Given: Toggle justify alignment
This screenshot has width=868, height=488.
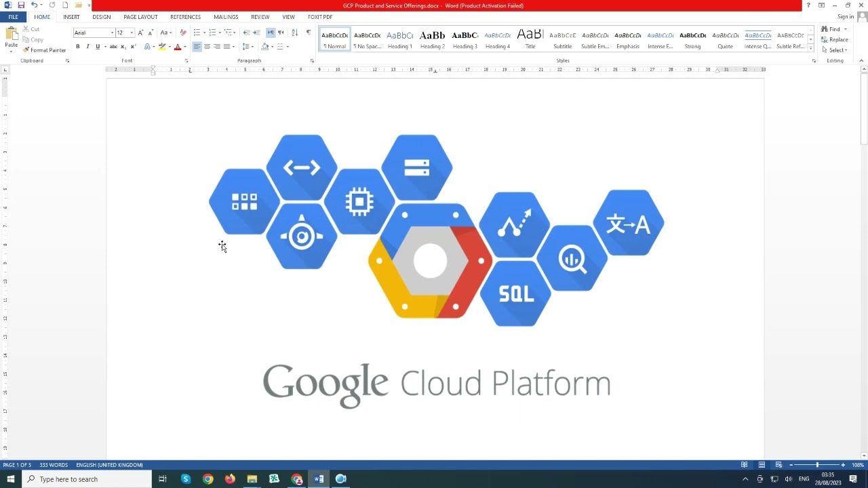Looking at the screenshot, I should [x=226, y=47].
